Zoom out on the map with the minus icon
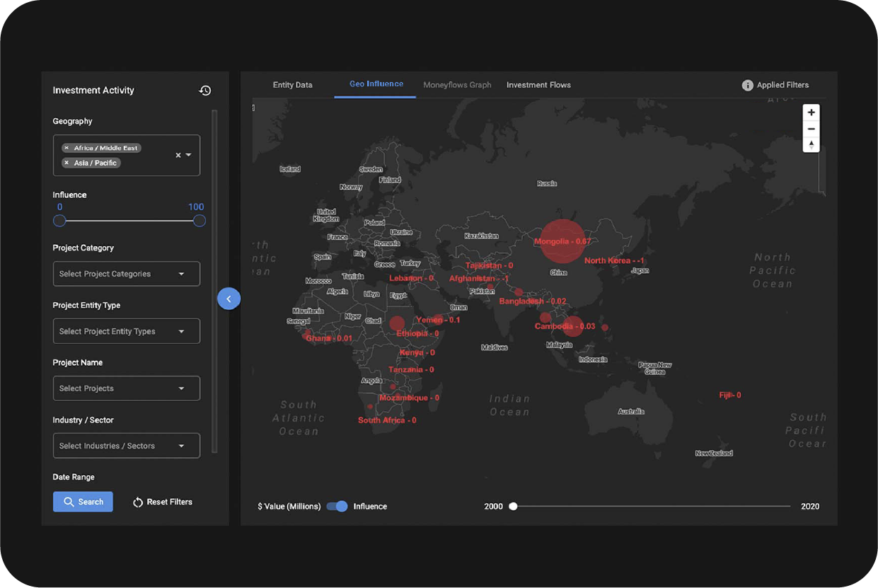This screenshot has height=588, width=878. pos(811,128)
